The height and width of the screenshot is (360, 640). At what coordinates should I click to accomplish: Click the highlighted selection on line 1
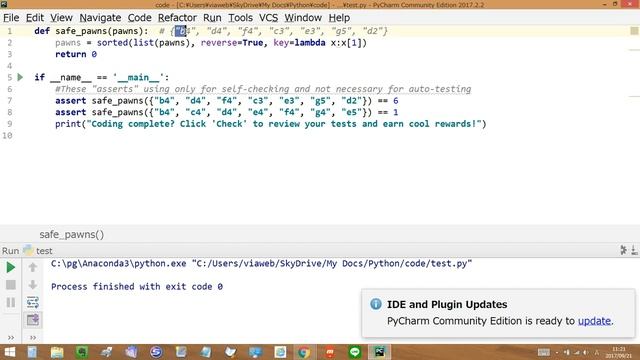(180, 31)
